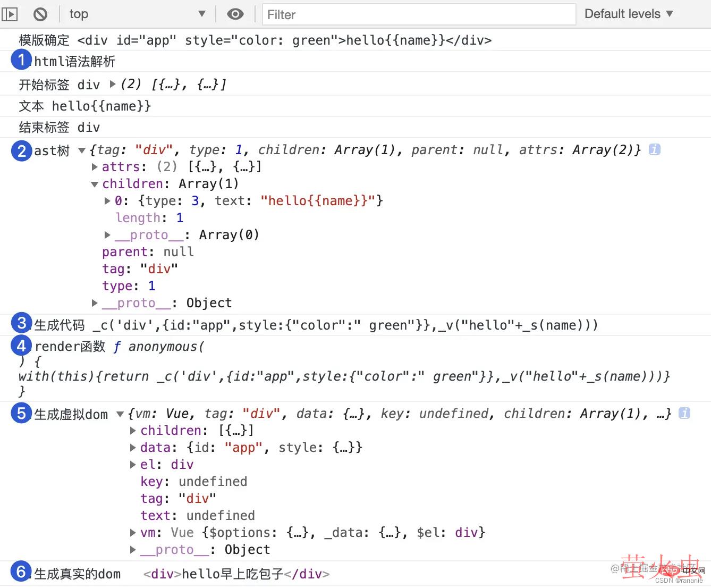Click text: undefined in vnode
Screen dimensions: 711x588
[198, 516]
